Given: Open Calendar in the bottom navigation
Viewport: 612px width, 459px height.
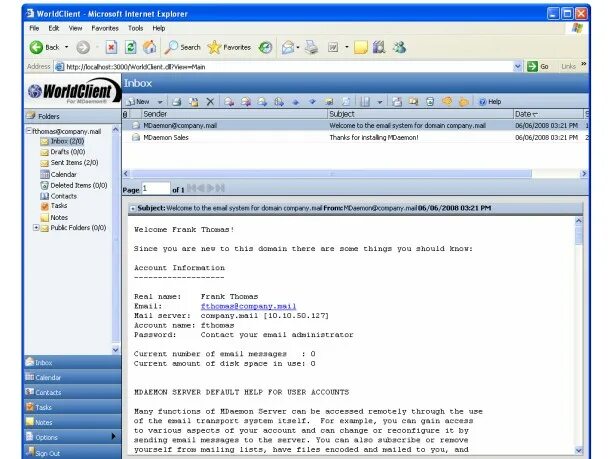Looking at the screenshot, I should coord(73,377).
